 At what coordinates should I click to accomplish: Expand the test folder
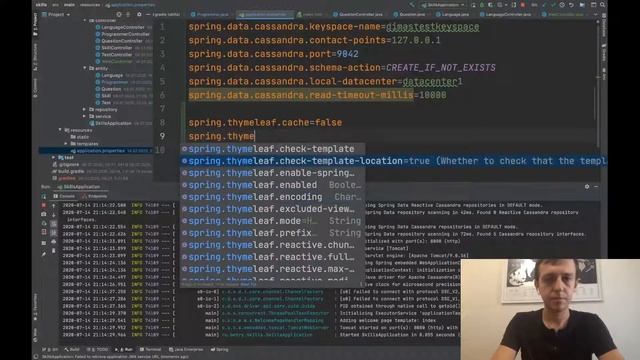53,157
